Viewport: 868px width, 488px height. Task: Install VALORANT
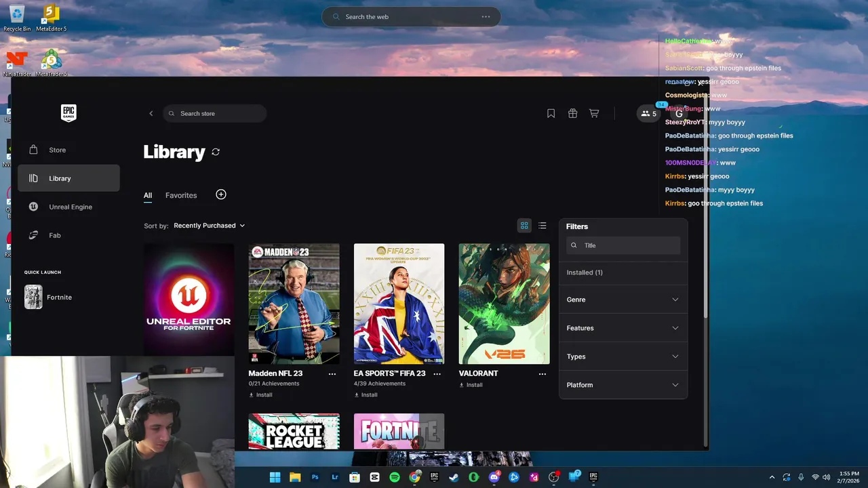[471, 384]
